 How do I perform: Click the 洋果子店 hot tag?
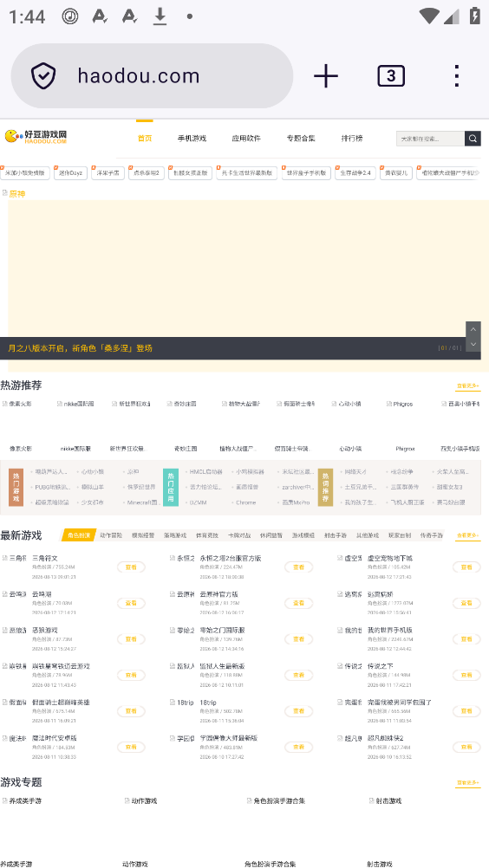(x=108, y=172)
